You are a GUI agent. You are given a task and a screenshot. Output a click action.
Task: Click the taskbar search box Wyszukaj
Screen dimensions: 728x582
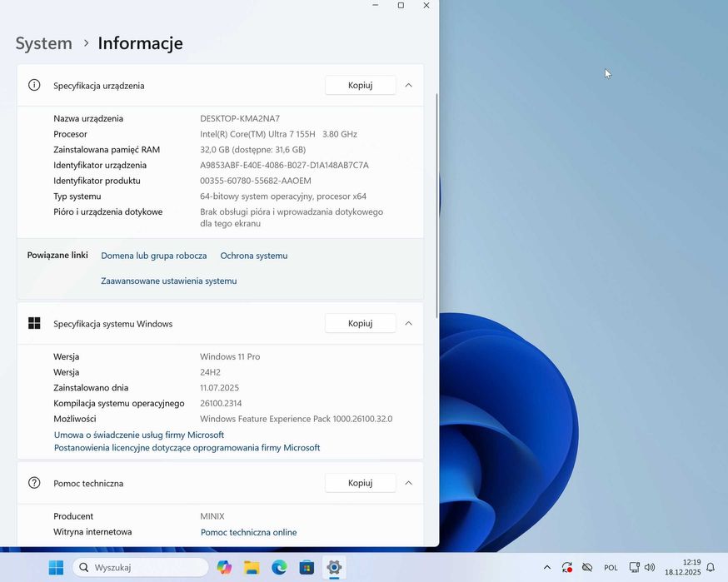click(141, 567)
